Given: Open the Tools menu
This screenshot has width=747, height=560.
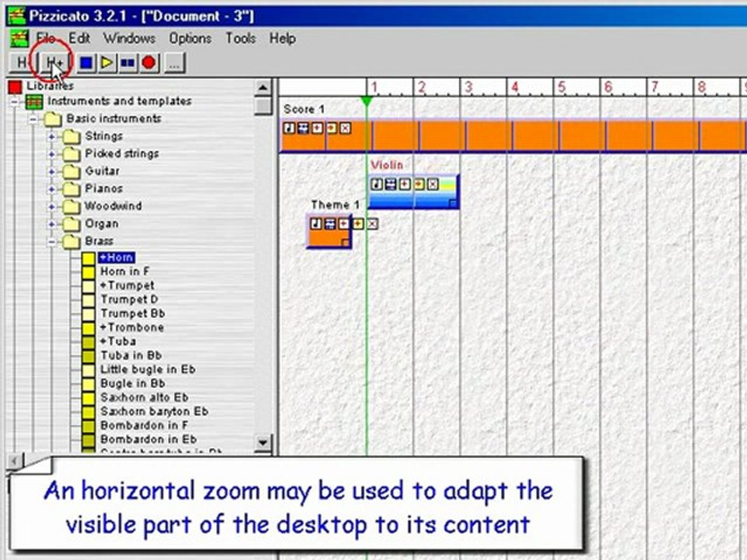Looking at the screenshot, I should click(240, 38).
